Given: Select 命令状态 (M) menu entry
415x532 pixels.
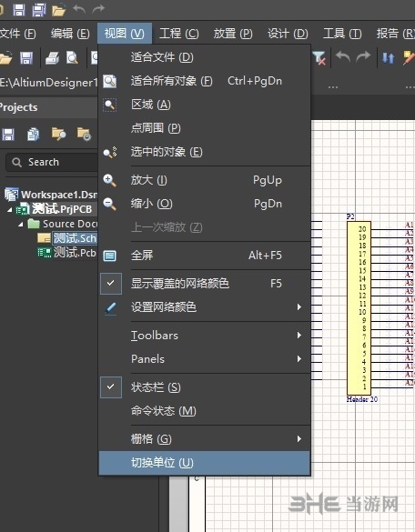Looking at the screenshot, I should click(205, 411).
